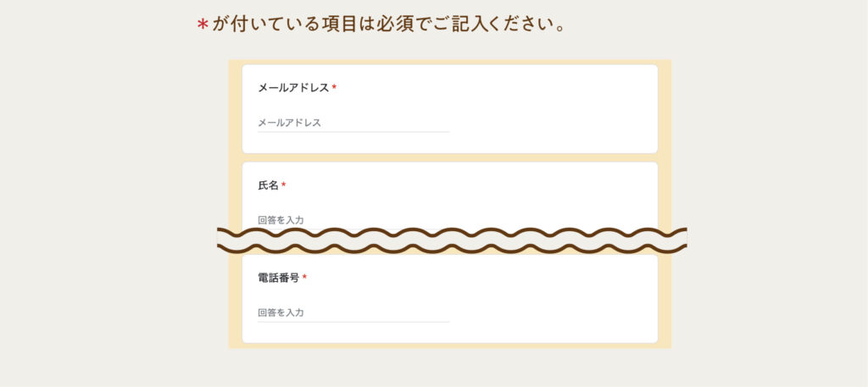Viewport: 868px width, 387px height.
Task: Click the underline below the メールアドレス field
Action: 353,132
